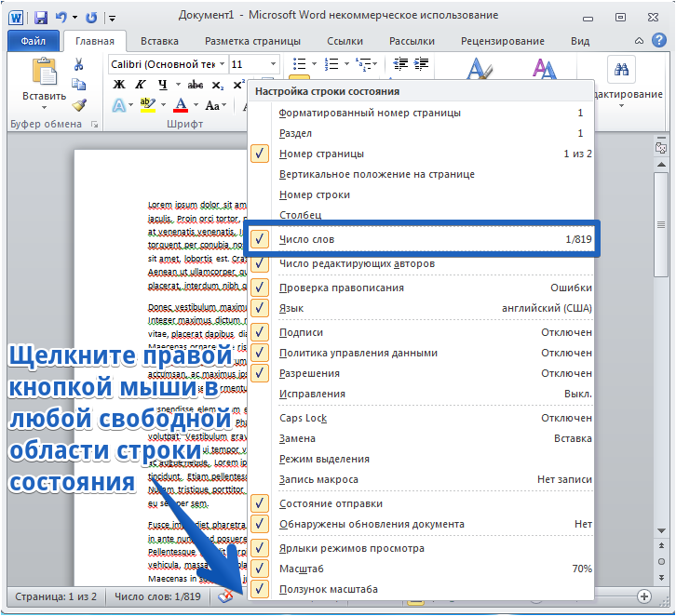Click the Copy icon in clipboard group
The height and width of the screenshot is (616, 676).
click(78, 85)
